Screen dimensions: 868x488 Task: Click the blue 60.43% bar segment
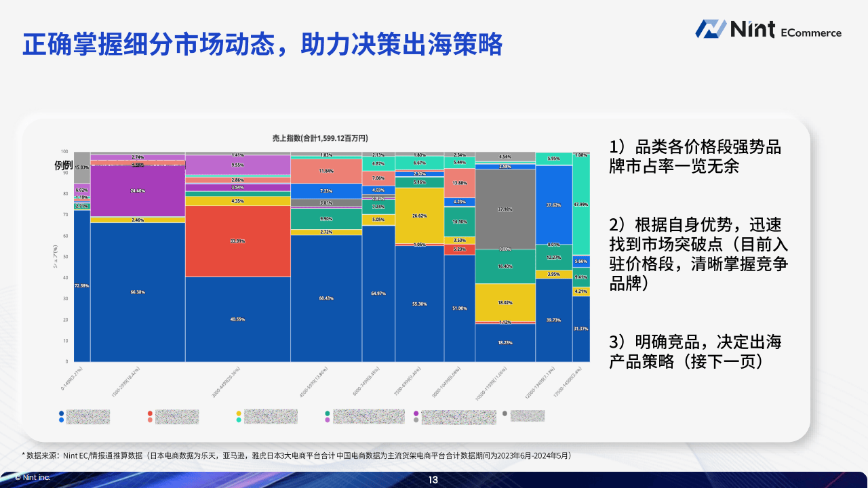pyautogui.click(x=326, y=298)
